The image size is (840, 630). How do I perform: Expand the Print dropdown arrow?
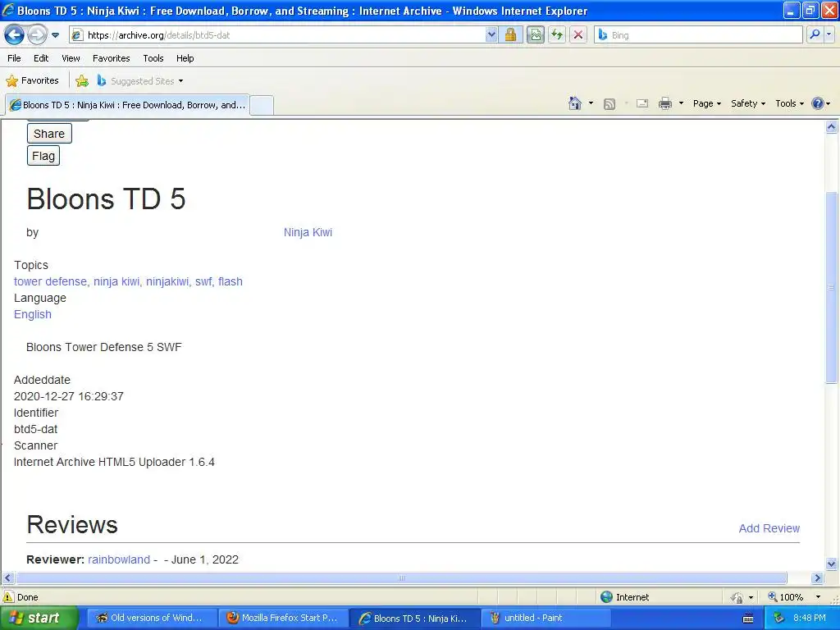pos(681,103)
